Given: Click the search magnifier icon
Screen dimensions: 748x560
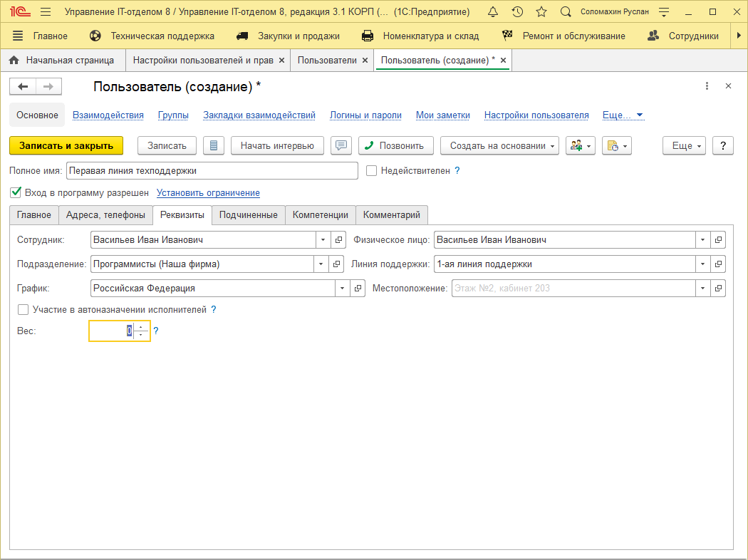Looking at the screenshot, I should (566, 12).
